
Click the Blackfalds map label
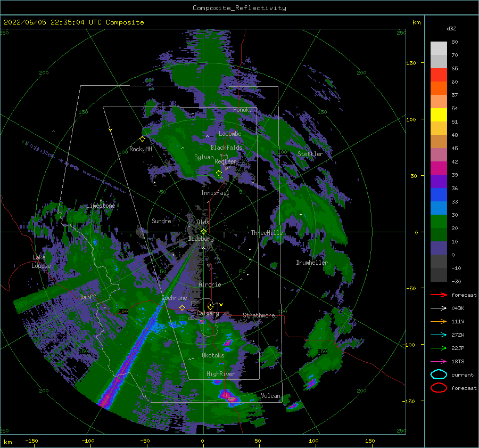pos(226,148)
